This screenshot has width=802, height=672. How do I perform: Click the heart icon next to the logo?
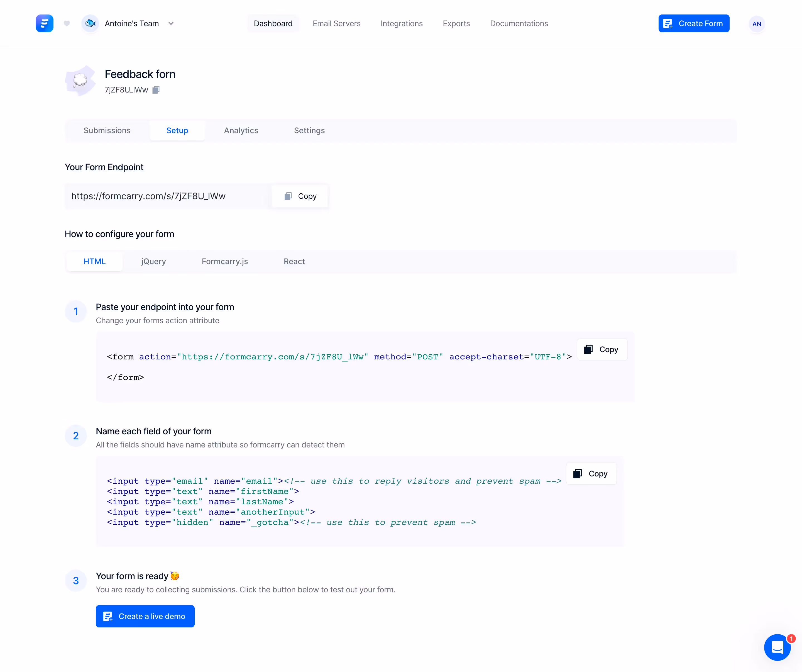pyautogui.click(x=67, y=24)
